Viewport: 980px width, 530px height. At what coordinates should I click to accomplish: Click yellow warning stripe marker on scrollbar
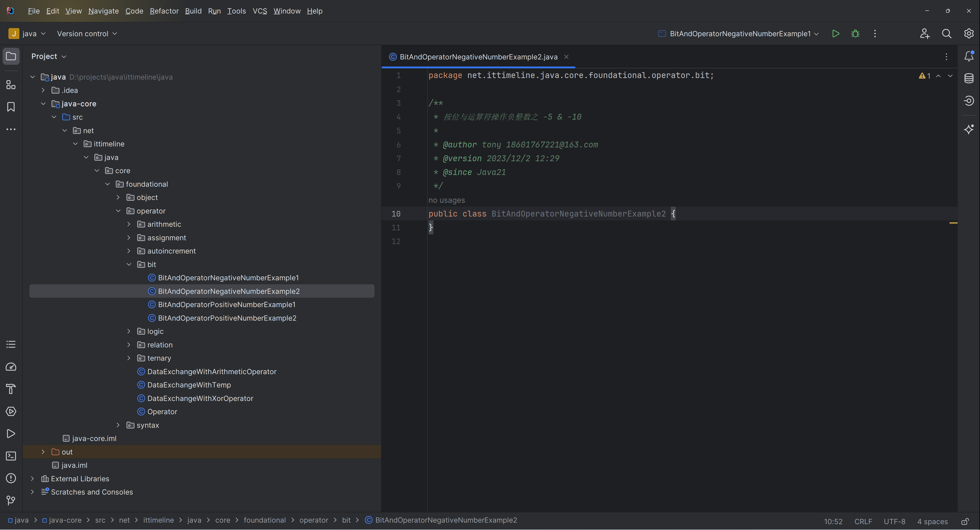953,223
